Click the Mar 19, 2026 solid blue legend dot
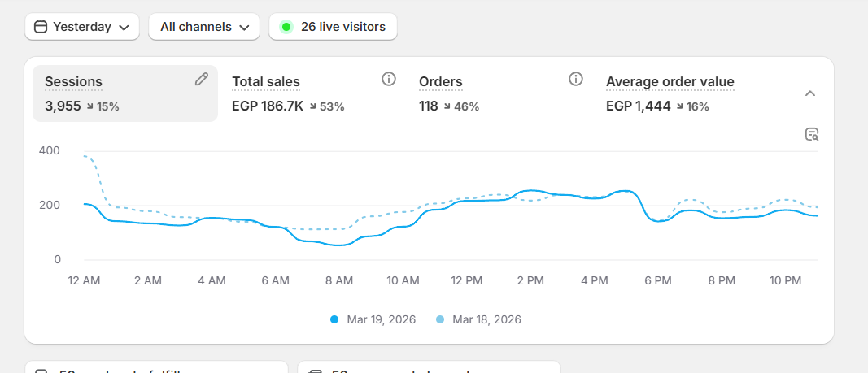 pyautogui.click(x=334, y=319)
